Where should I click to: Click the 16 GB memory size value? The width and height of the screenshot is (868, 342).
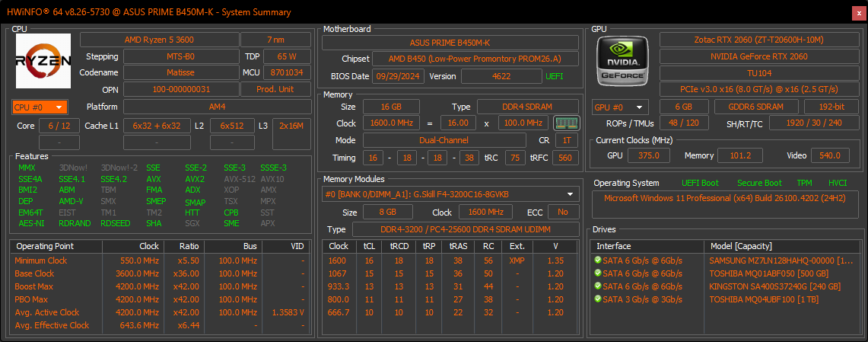tap(391, 107)
